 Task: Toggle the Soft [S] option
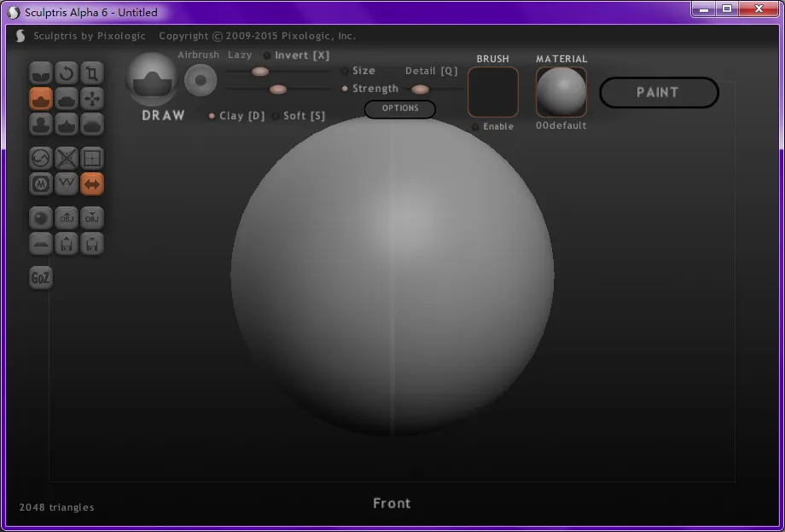(x=299, y=116)
